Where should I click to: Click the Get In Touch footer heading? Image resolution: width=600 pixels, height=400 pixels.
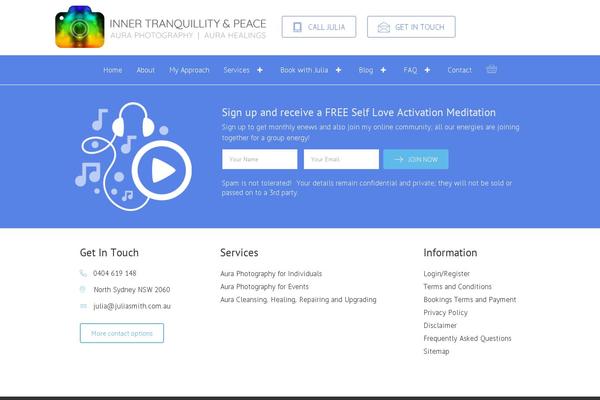(x=109, y=253)
